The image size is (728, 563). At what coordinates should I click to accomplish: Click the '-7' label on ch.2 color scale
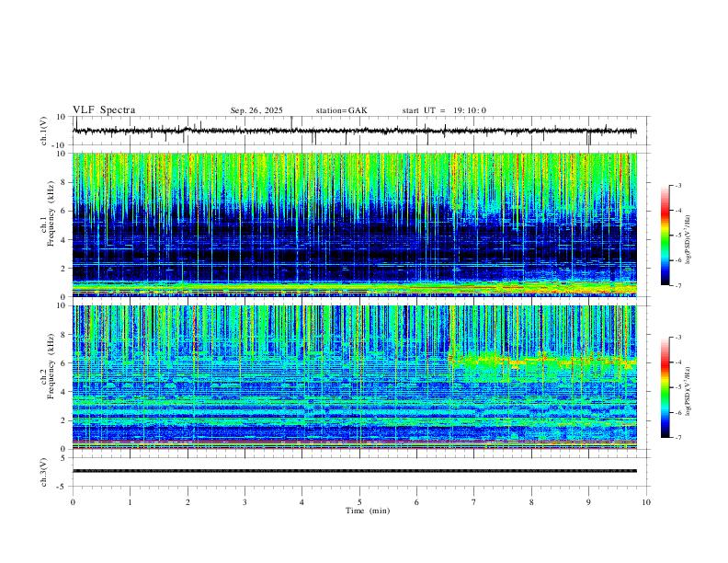677,438
